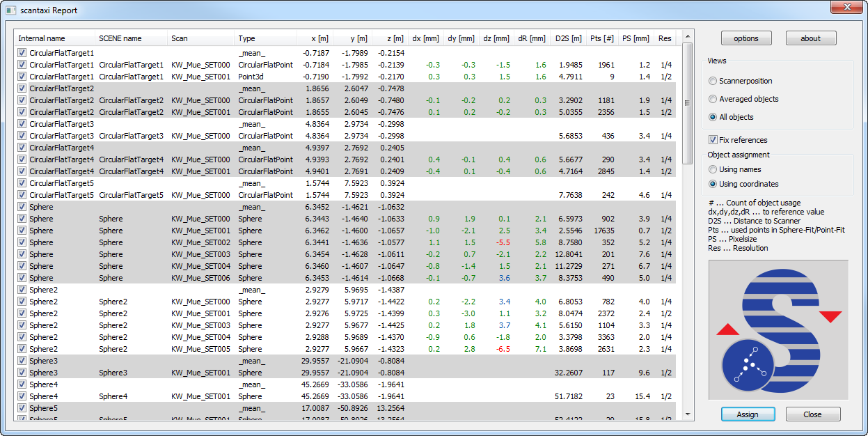The image size is (868, 436).
Task: Click the dx [mm] column header
Action: click(x=426, y=39)
